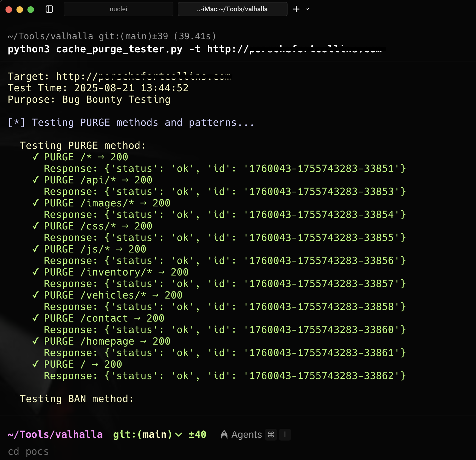Toggle the sidebar panel icon

tap(50, 9)
